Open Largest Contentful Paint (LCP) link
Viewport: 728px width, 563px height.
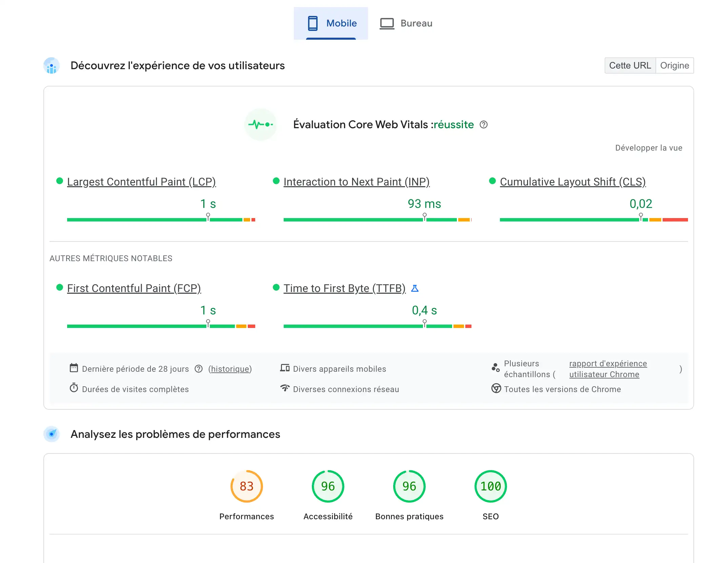point(141,182)
